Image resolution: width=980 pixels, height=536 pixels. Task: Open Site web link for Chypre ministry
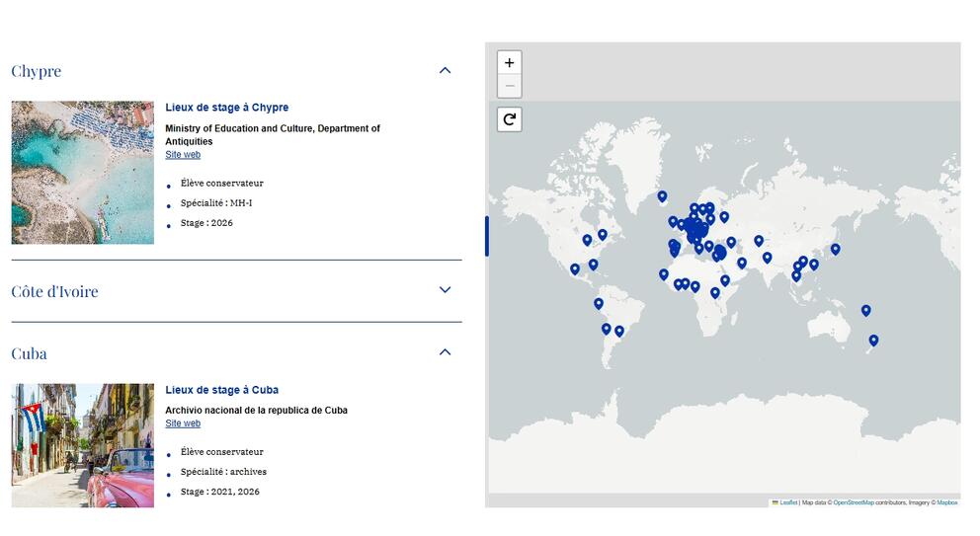[x=183, y=154]
